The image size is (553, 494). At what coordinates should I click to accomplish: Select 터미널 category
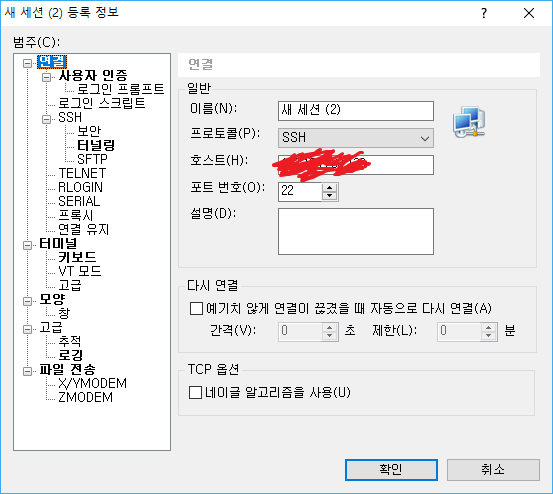point(58,244)
